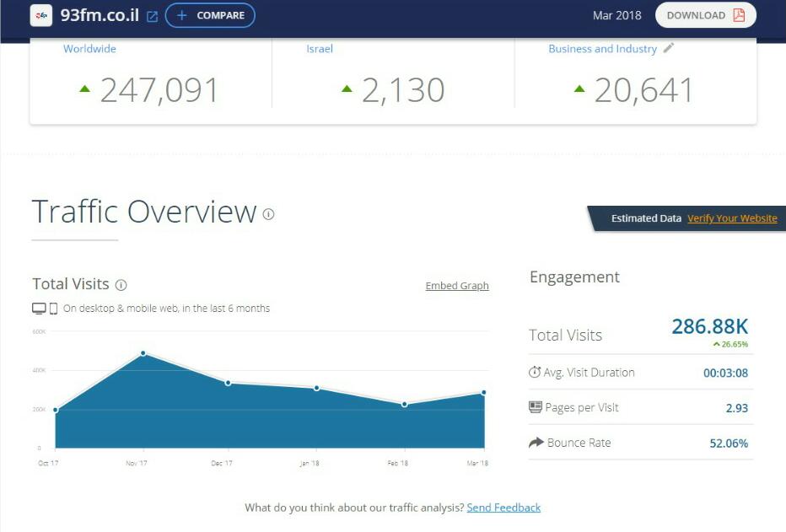Click the PDF icon in Download button

[739, 15]
